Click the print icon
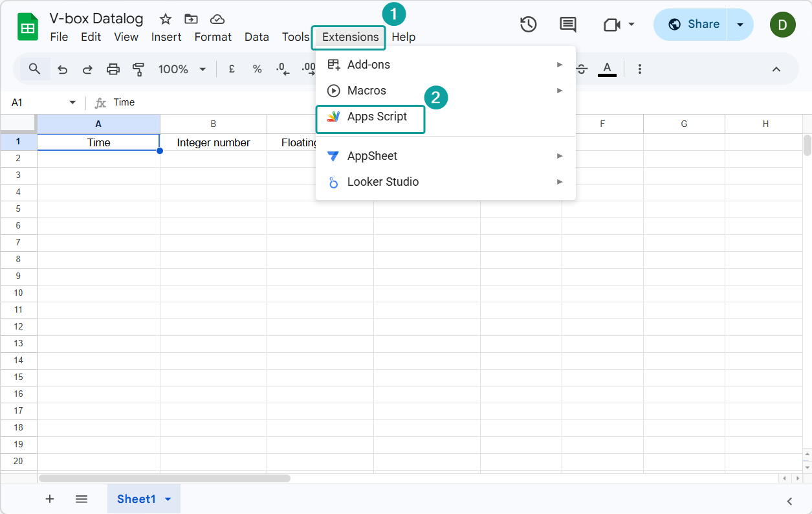Screen dimensions: 812x514 click(x=113, y=69)
